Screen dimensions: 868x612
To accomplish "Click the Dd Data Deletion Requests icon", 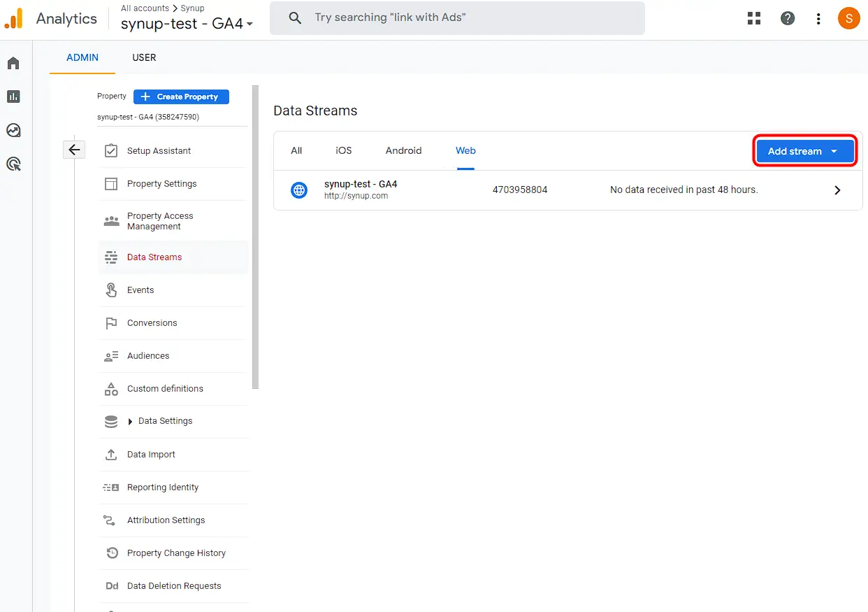I will pos(112,586).
